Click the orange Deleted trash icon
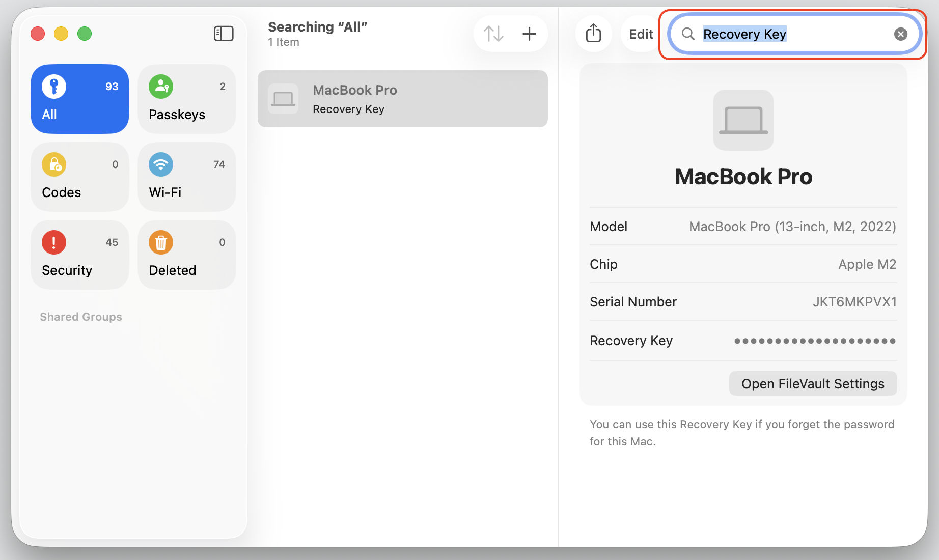 coord(161,242)
